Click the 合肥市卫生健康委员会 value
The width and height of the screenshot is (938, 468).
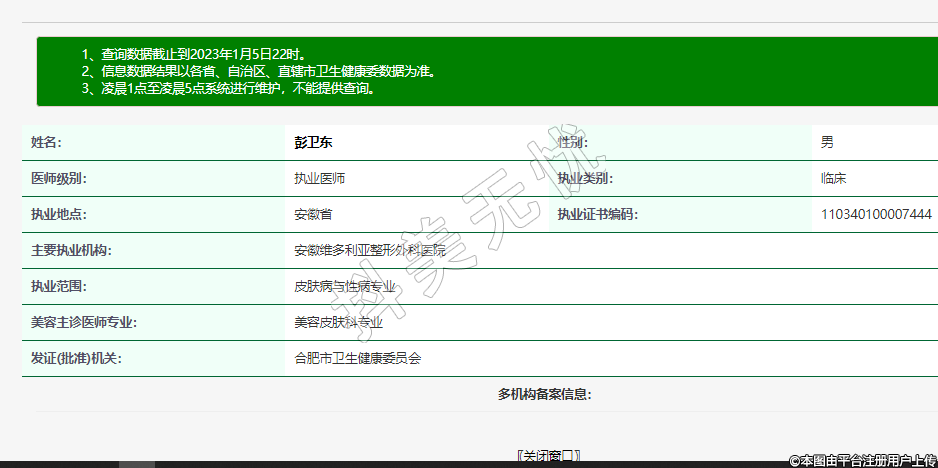click(x=357, y=358)
